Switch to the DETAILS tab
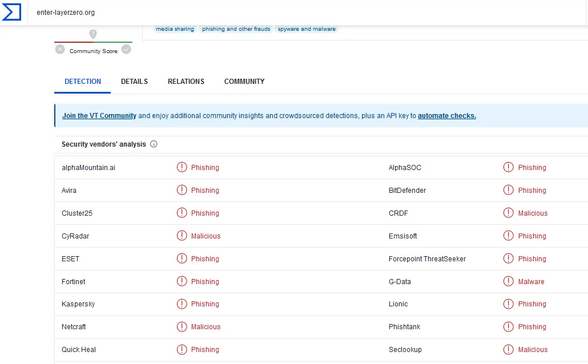Image resolution: width=588 pixels, height=364 pixels. coord(134,82)
